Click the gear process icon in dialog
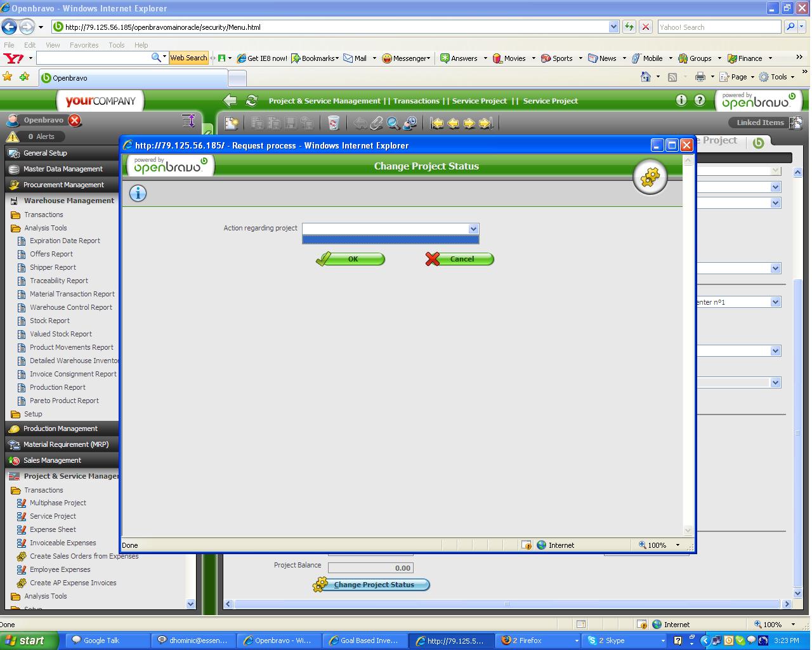 650,178
